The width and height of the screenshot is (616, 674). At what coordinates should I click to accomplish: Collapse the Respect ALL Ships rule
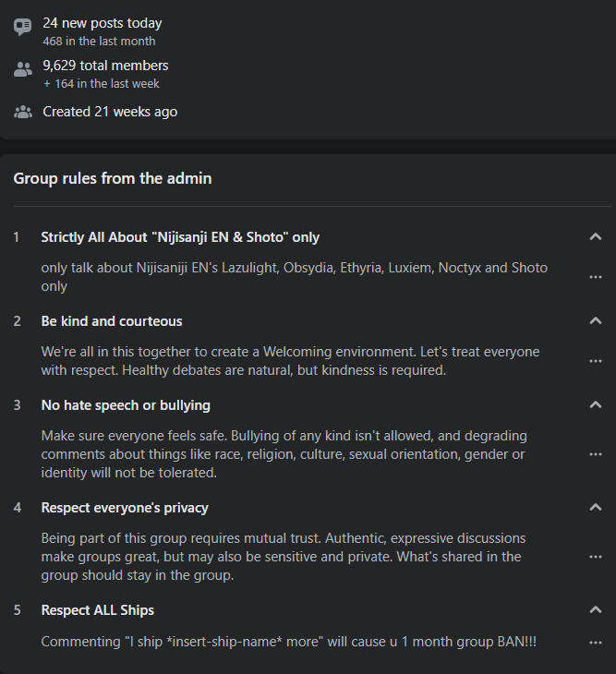[x=596, y=610]
